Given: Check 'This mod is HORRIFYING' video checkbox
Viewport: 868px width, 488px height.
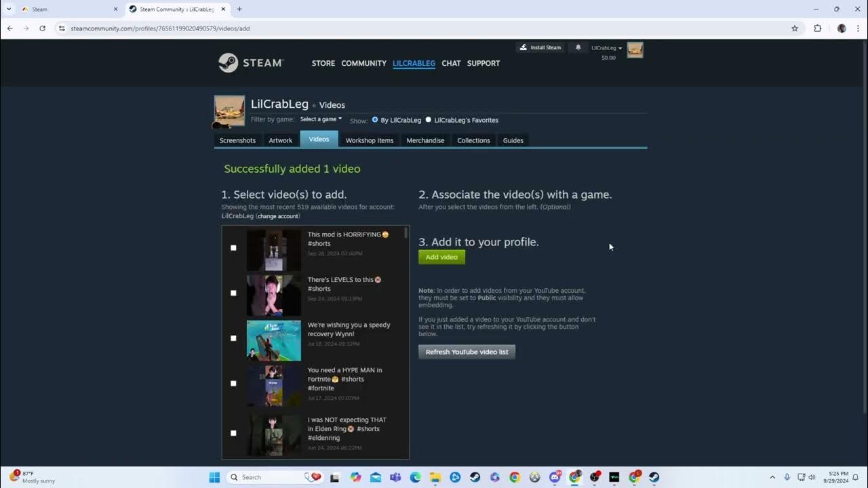Looking at the screenshot, I should 233,248.
